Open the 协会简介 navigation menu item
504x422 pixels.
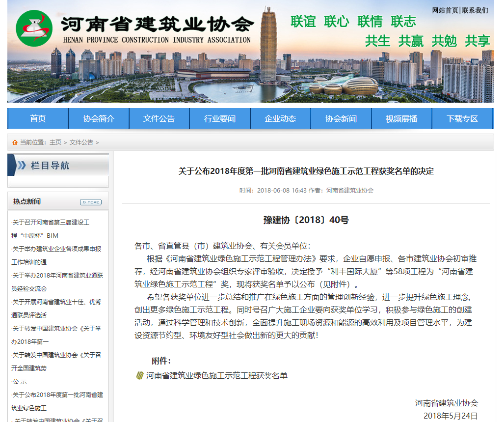[x=99, y=119]
